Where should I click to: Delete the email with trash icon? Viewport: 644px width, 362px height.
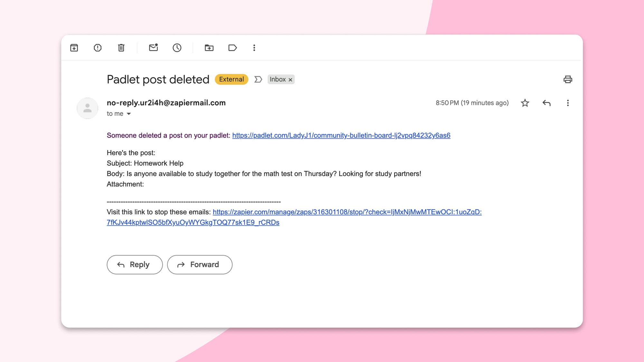pos(121,48)
